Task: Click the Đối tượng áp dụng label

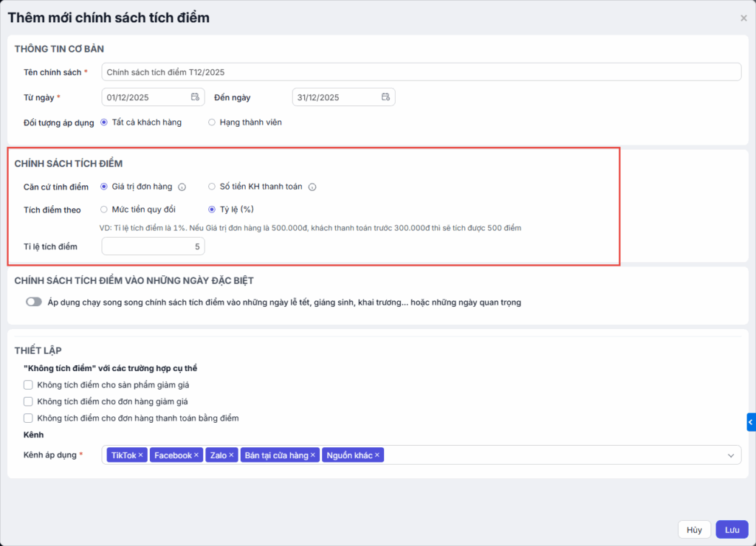Action: 59,123
